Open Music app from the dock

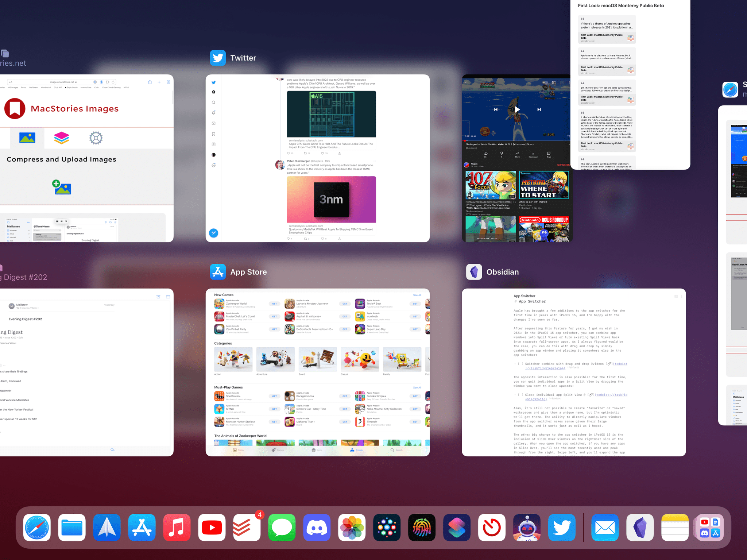coord(177,527)
